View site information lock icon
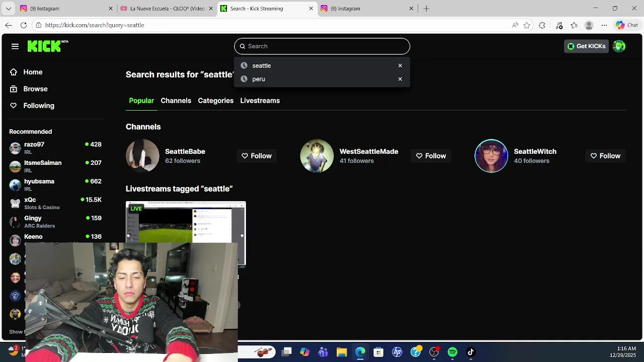Screen dimensions: 644x362 pyautogui.click(x=38, y=25)
